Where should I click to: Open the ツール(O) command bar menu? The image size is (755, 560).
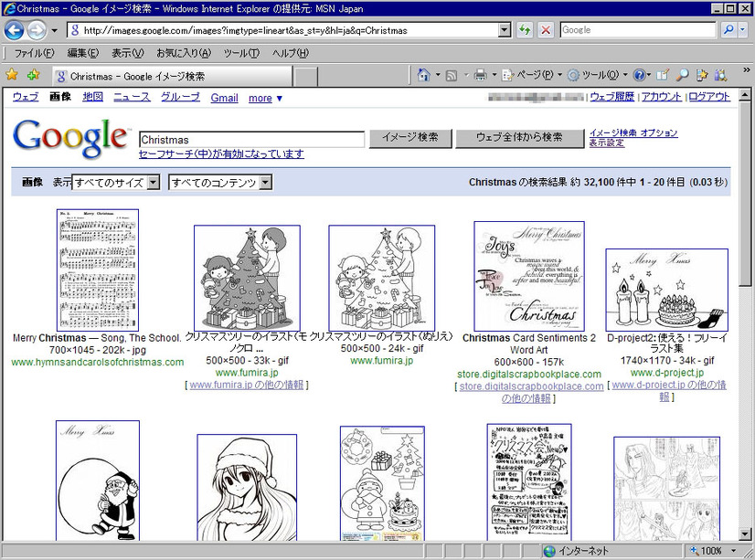pyautogui.click(x=597, y=75)
